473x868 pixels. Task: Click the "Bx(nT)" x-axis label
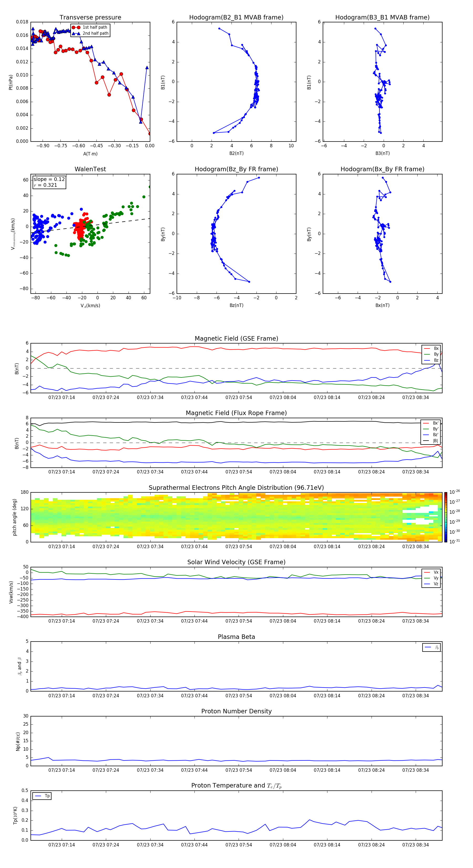[382, 305]
